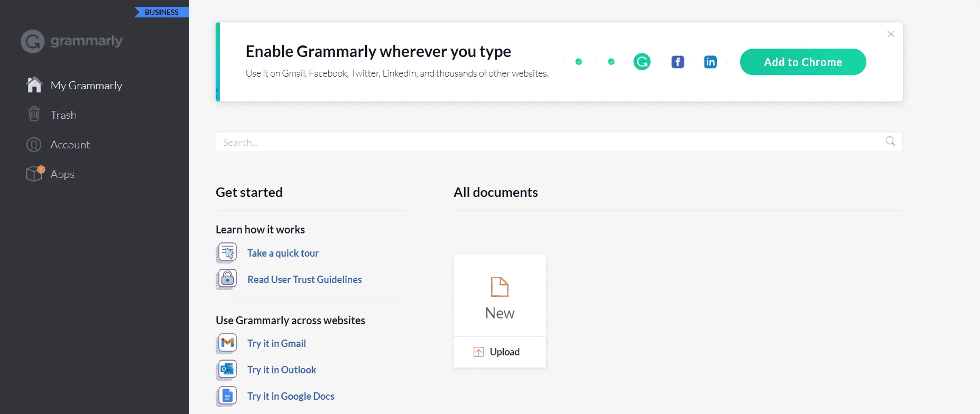Click the green Grammarly G icon in banner
980x414 pixels.
point(642,62)
